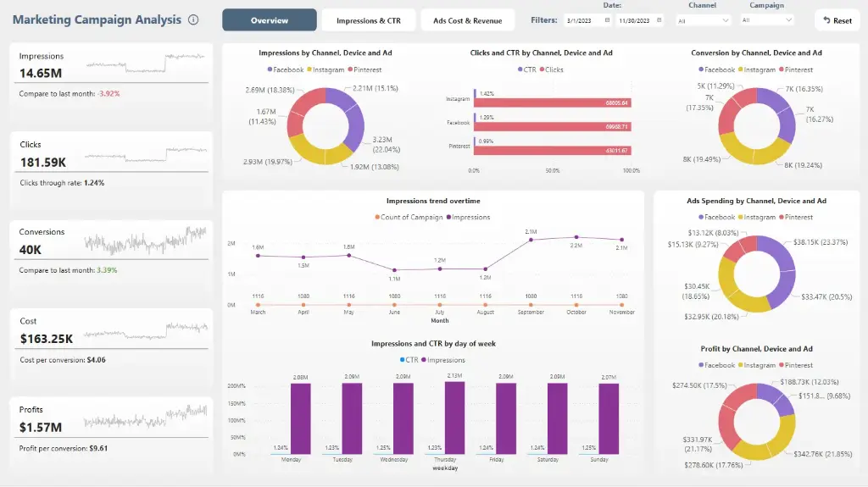
Task: Toggle Facebook legend in Impressions by Channel chart
Action: (x=287, y=69)
